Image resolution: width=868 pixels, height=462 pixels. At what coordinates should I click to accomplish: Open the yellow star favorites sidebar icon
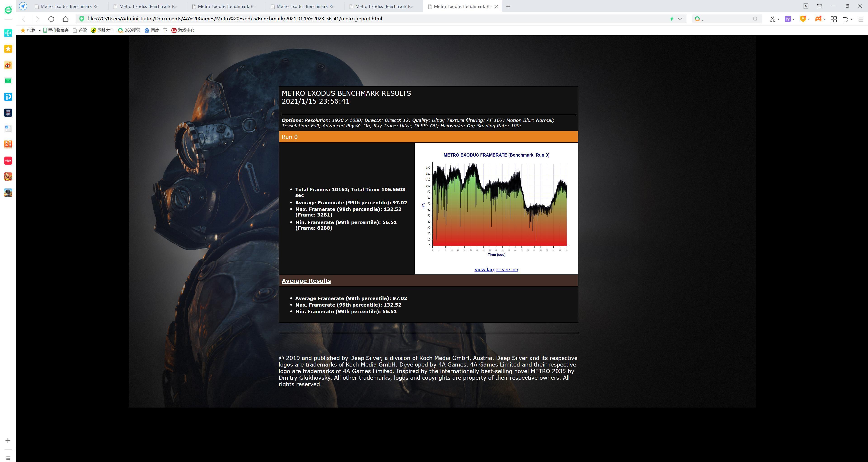[8, 49]
